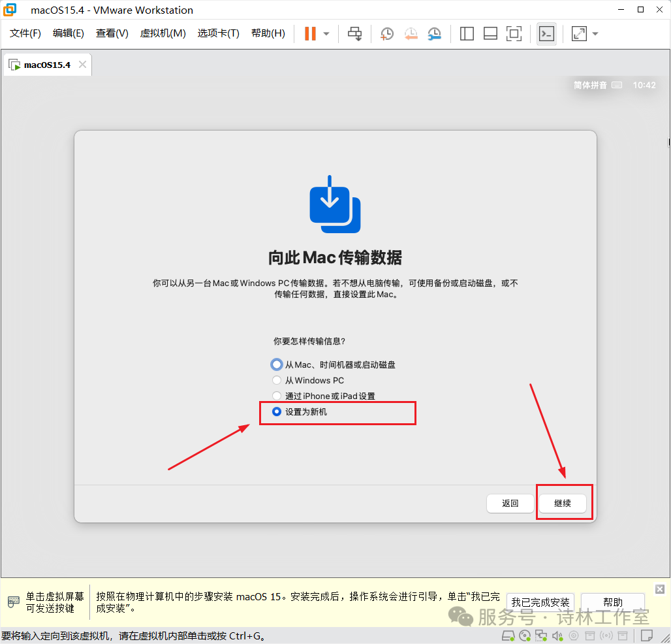Open the snapshot manager icon
The width and height of the screenshot is (671, 644).
[434, 34]
